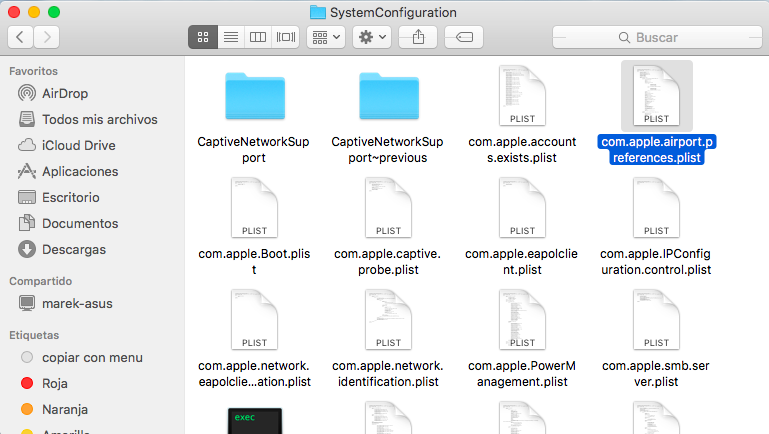Viewport: 769px width, 434px height.
Task: Click the com.apple.PowerManagement.plist filename label
Action: (x=522, y=373)
